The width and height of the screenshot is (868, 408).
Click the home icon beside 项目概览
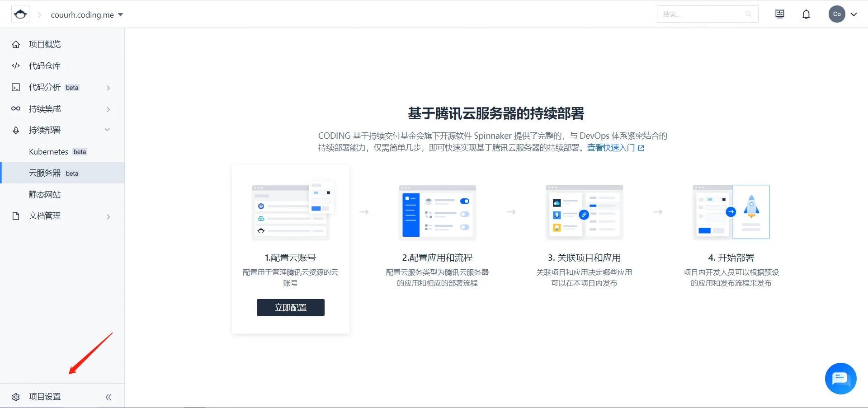tap(16, 44)
